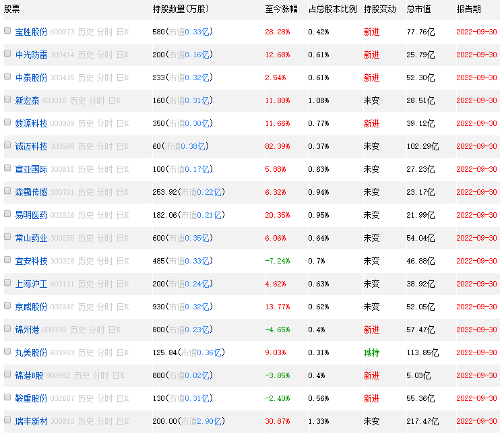This screenshot has height=434, width=504.
Task: Check the box beside 新宏泰
Action: [x=7, y=99]
